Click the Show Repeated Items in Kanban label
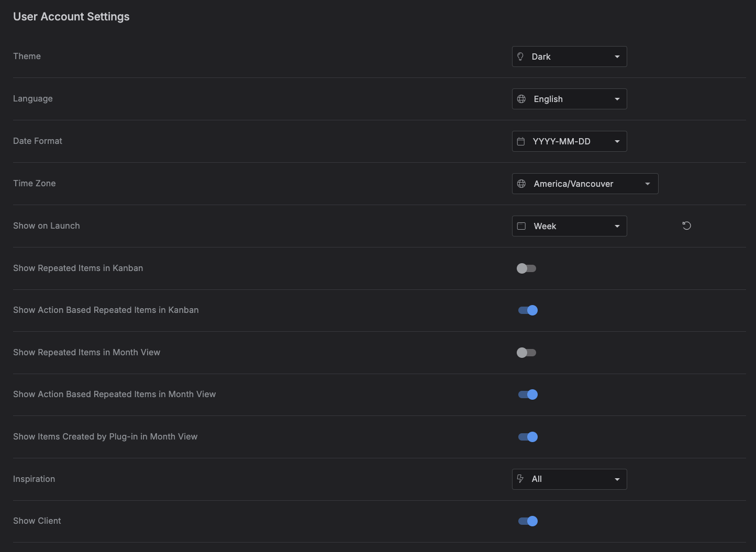The image size is (756, 552). tap(78, 268)
